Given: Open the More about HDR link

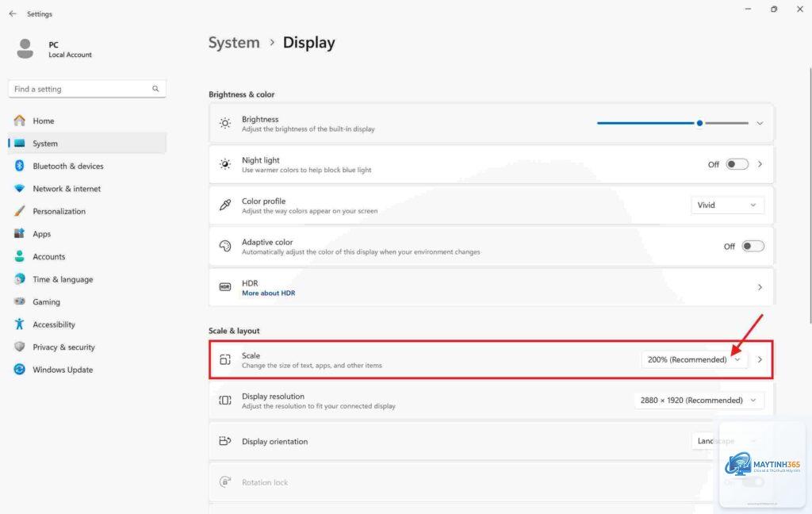Looking at the screenshot, I should pyautogui.click(x=268, y=293).
